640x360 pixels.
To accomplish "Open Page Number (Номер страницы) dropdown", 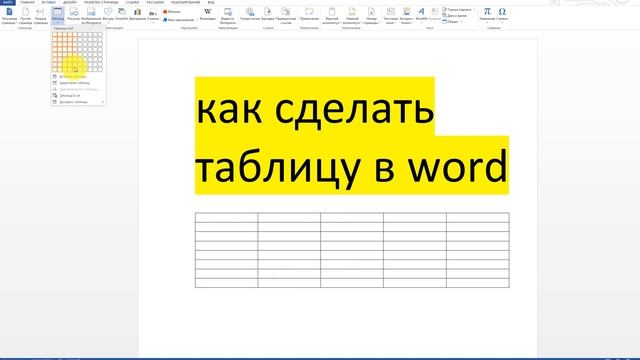I will pos(371,16).
